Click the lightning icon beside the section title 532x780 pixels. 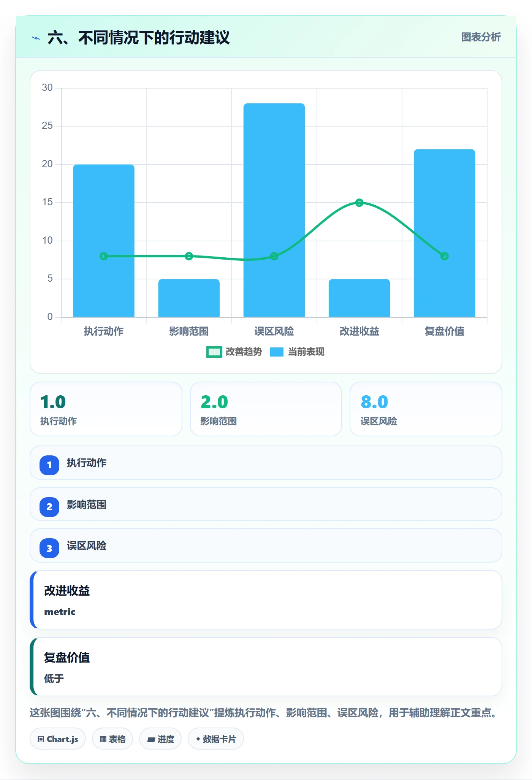(x=36, y=38)
